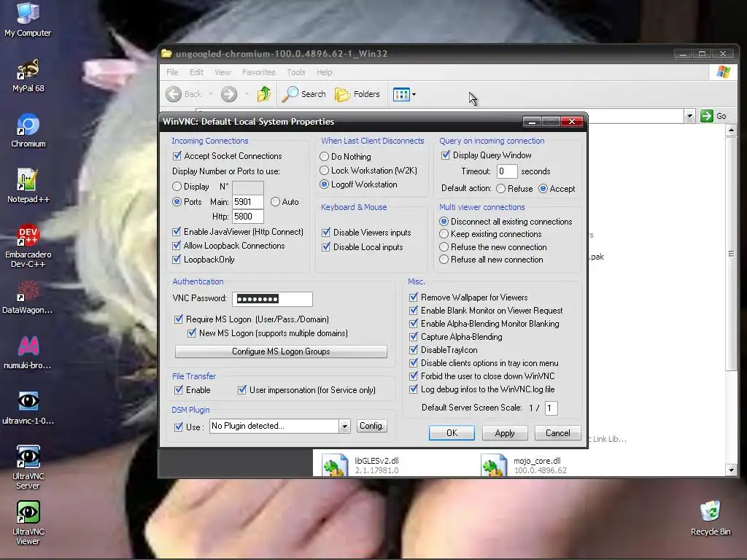
Task: Toggle Accept Socket Connections checkbox
Action: (x=177, y=156)
